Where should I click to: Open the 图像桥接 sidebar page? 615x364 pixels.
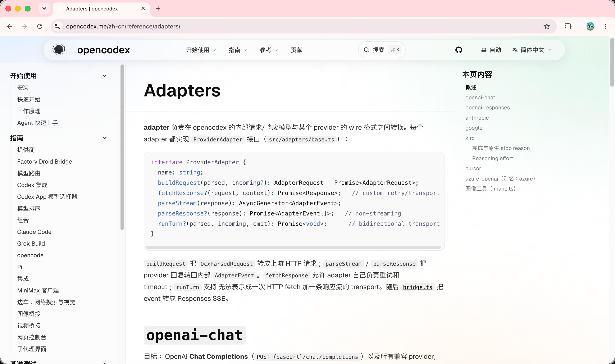point(29,314)
